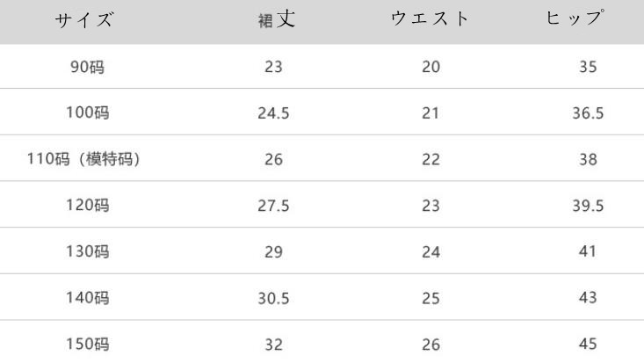Click the 110码（模特码）row label
The image size is (644, 363).
click(84, 159)
